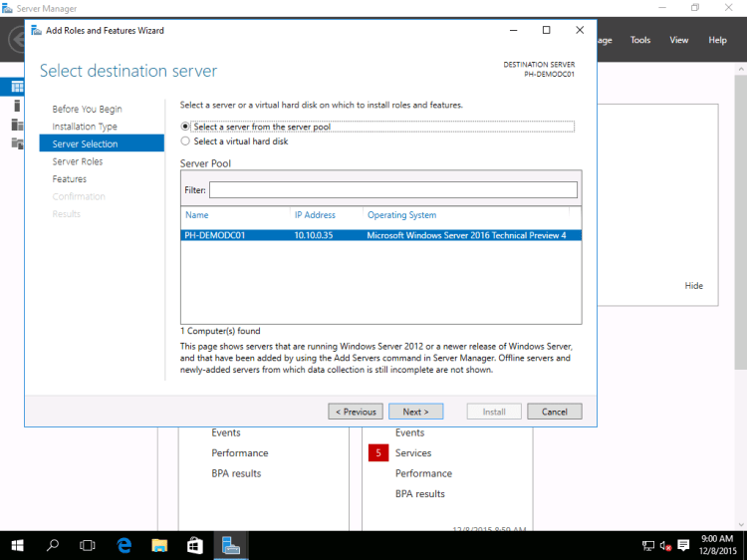Click the Server Manager taskbar icon
This screenshot has height=560, width=747.
tap(232, 545)
